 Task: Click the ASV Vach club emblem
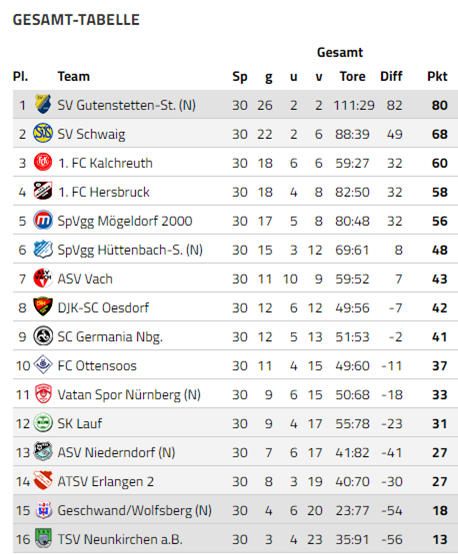[x=43, y=278]
